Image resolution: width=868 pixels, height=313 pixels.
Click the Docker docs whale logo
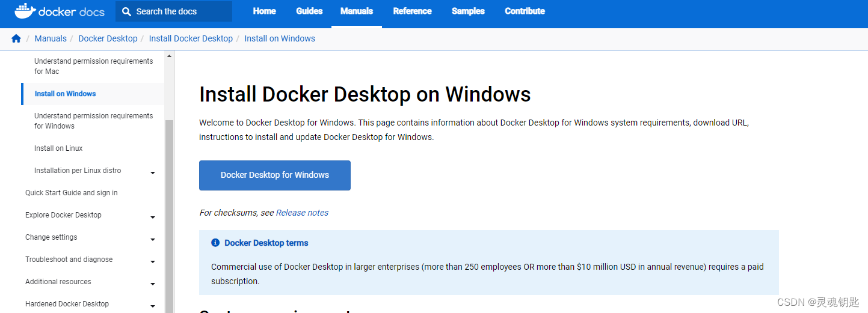(x=60, y=11)
